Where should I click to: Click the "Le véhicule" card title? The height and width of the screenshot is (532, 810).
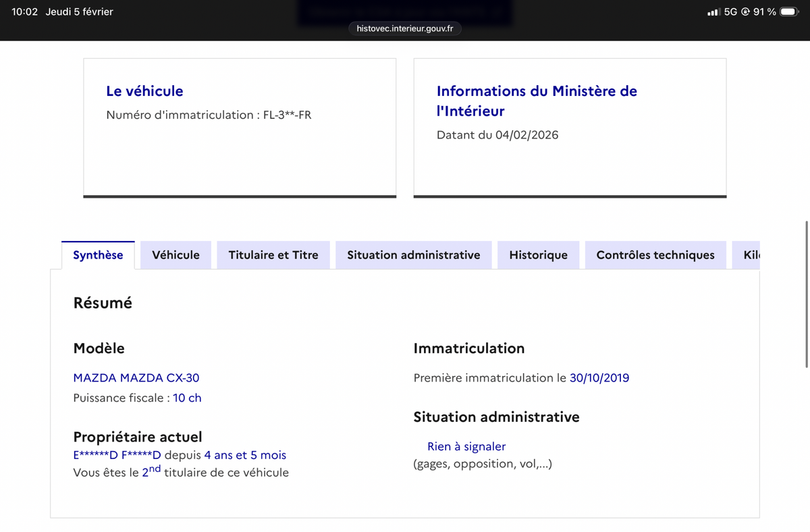[144, 91]
